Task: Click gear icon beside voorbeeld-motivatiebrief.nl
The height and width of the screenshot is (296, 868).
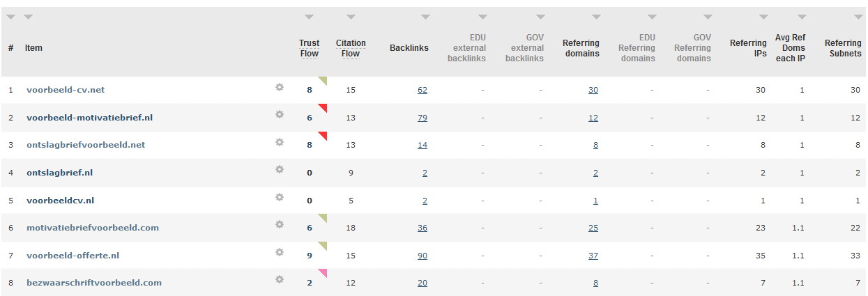Action: pos(280,115)
